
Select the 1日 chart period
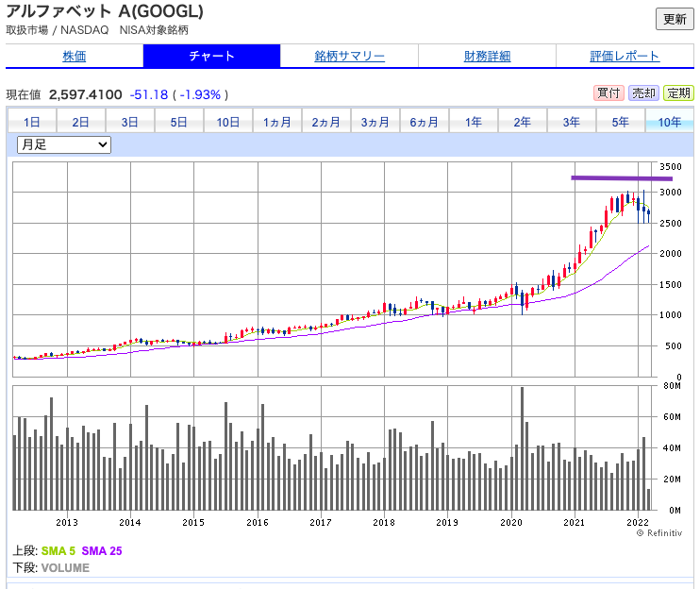click(32, 122)
